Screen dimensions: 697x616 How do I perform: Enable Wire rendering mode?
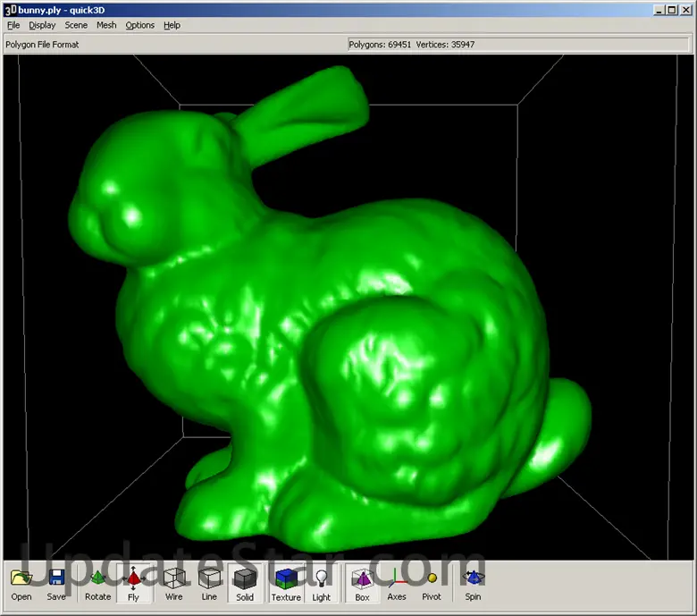point(173,584)
